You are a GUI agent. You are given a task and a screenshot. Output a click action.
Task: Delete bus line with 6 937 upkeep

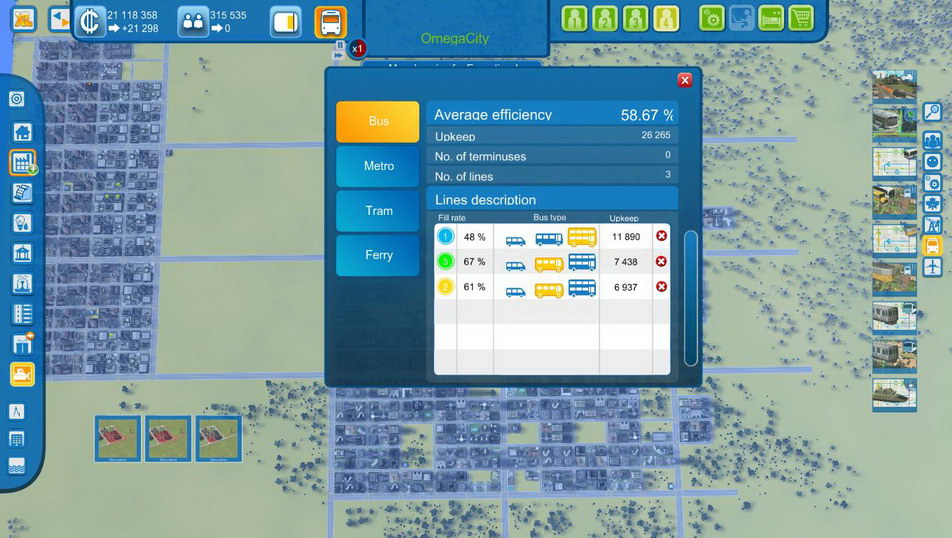pos(662,286)
